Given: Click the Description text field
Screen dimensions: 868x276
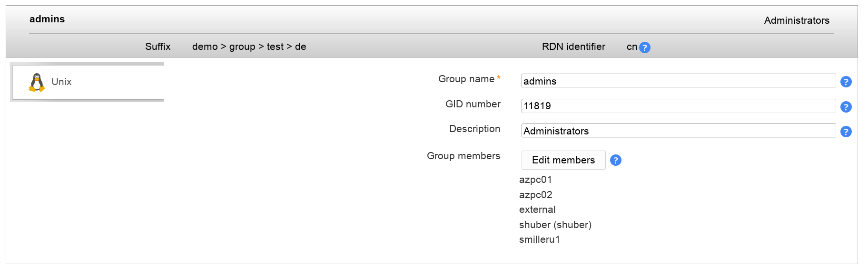Looking at the screenshot, I should point(678,131).
